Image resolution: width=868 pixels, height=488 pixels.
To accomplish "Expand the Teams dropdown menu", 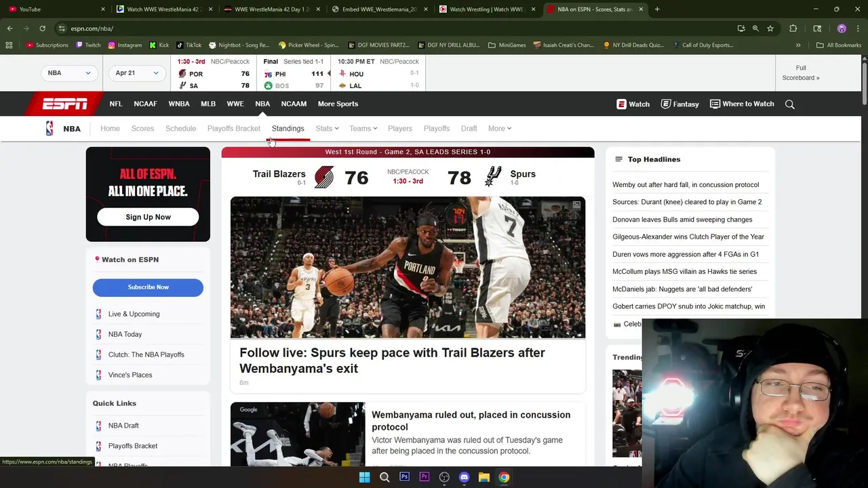I will coord(363,128).
